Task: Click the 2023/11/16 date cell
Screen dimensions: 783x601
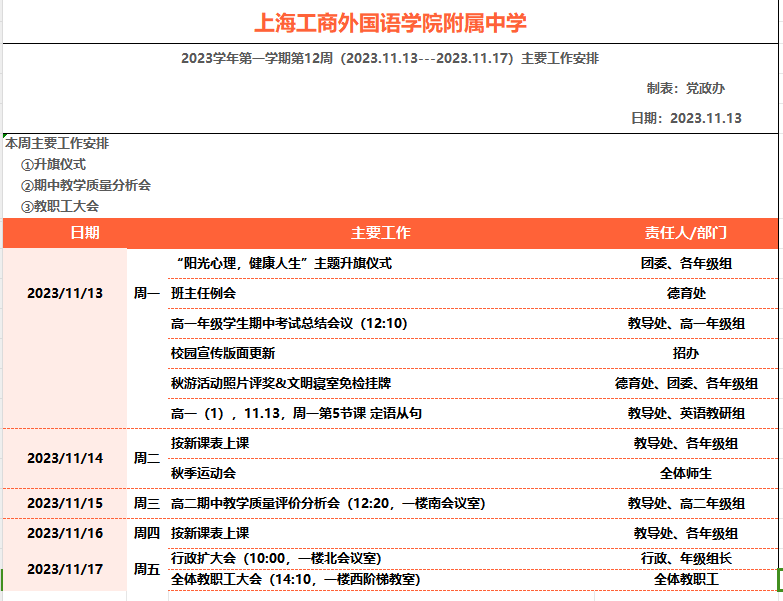Action: [x=65, y=533]
